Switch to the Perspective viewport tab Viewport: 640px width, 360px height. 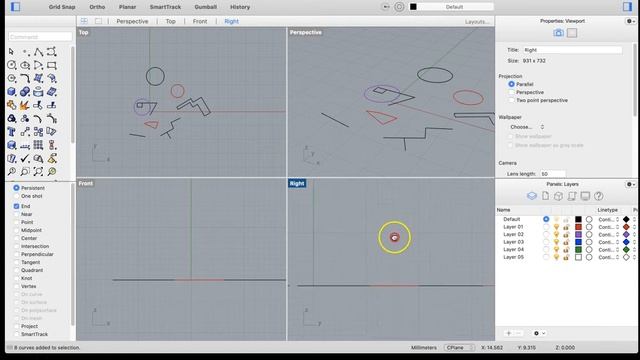point(132,21)
